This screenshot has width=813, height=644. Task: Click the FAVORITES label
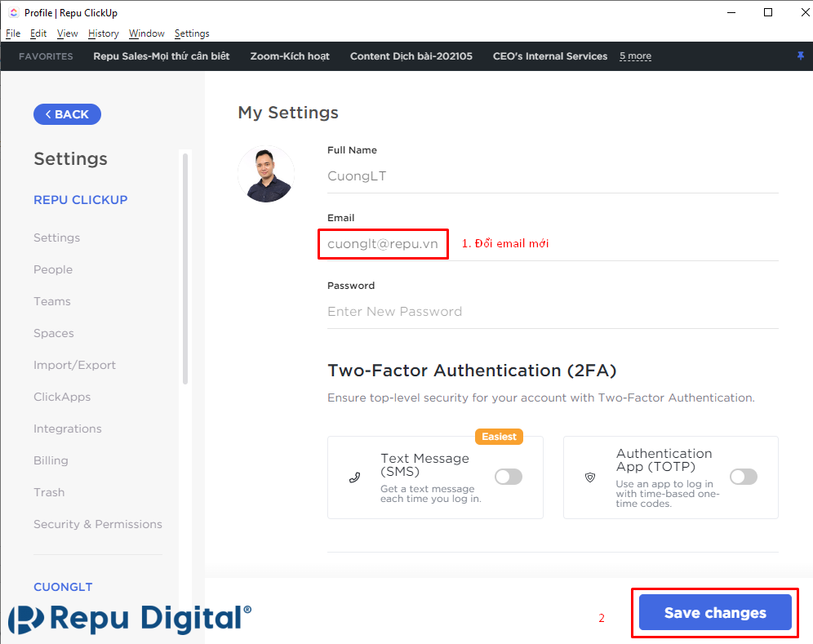46,56
